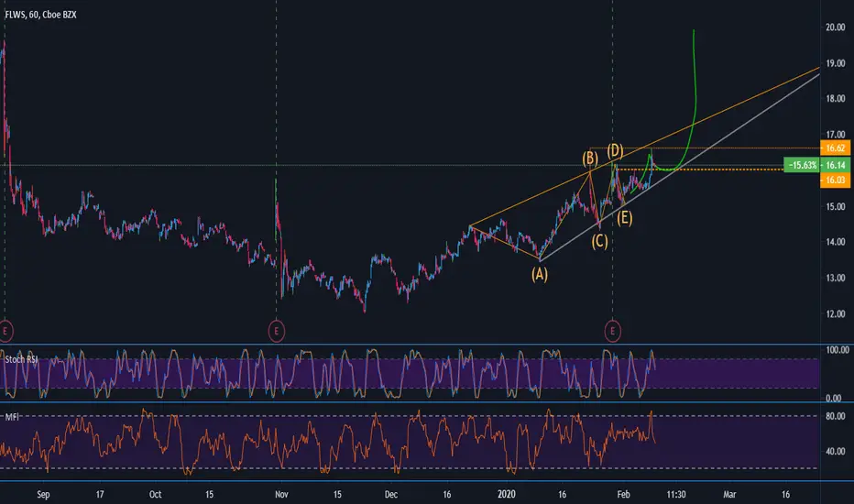Click the earnings marker near September
This screenshot has height=504, width=854.
click(x=5, y=331)
